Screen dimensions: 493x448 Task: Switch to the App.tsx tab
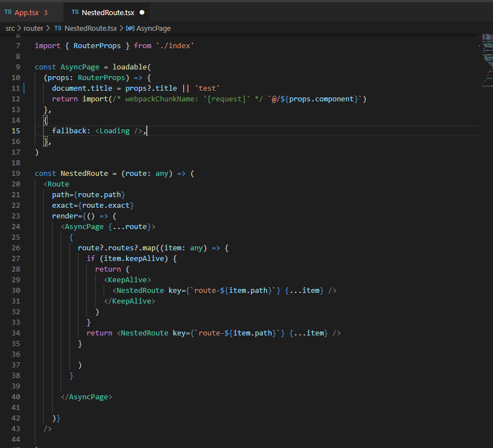click(27, 11)
